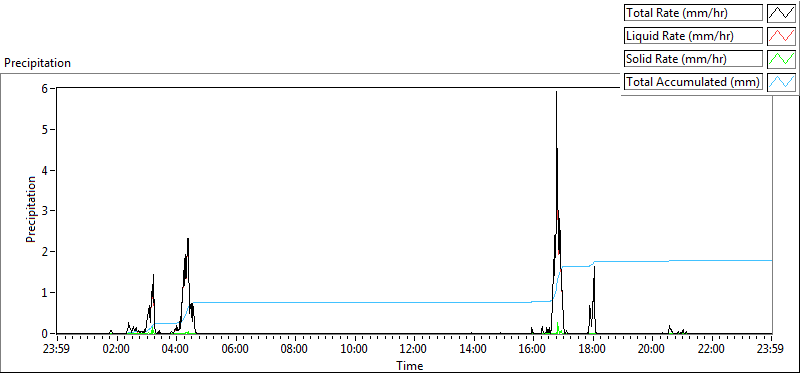Click the Time axis title

[x=410, y=365]
